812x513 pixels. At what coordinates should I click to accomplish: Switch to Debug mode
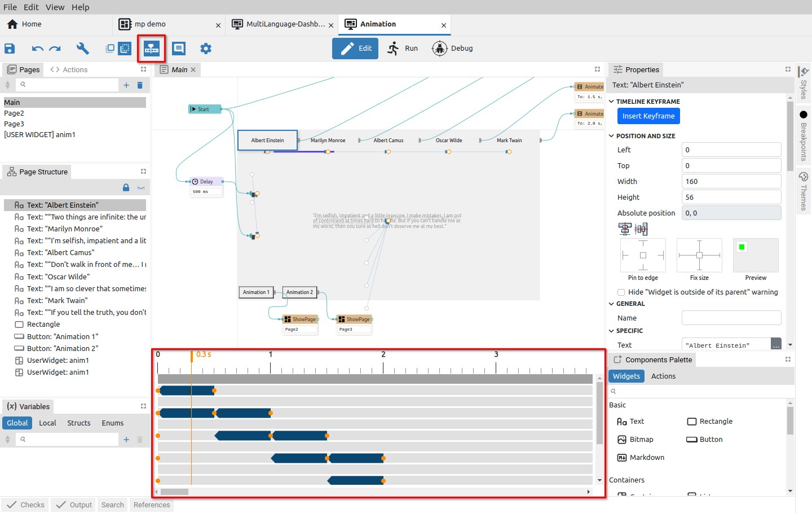(x=453, y=49)
